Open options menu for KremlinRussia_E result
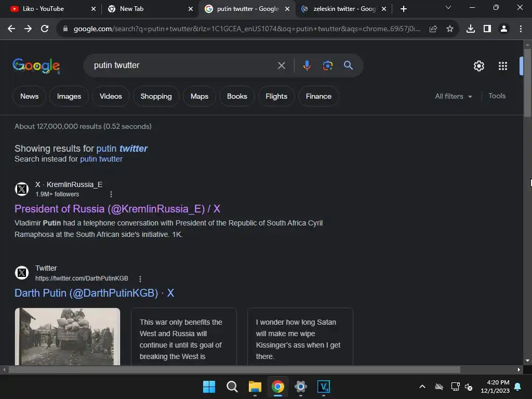 [x=111, y=194]
